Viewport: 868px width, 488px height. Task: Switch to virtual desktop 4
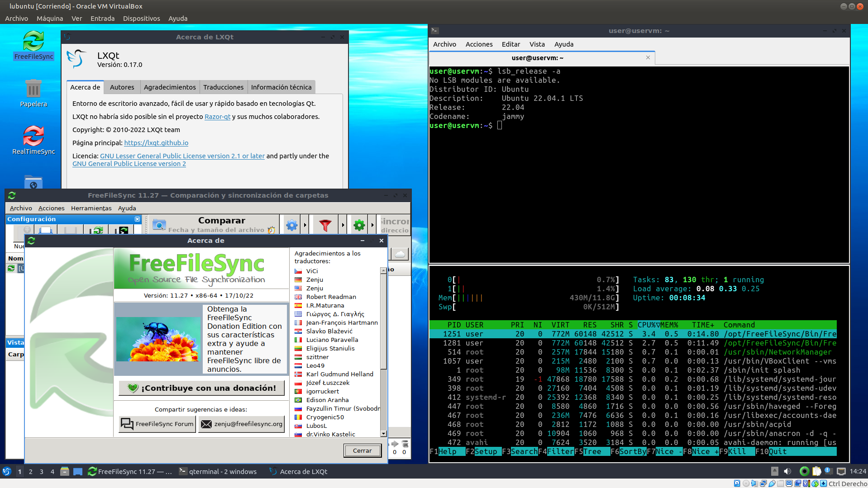click(x=52, y=471)
